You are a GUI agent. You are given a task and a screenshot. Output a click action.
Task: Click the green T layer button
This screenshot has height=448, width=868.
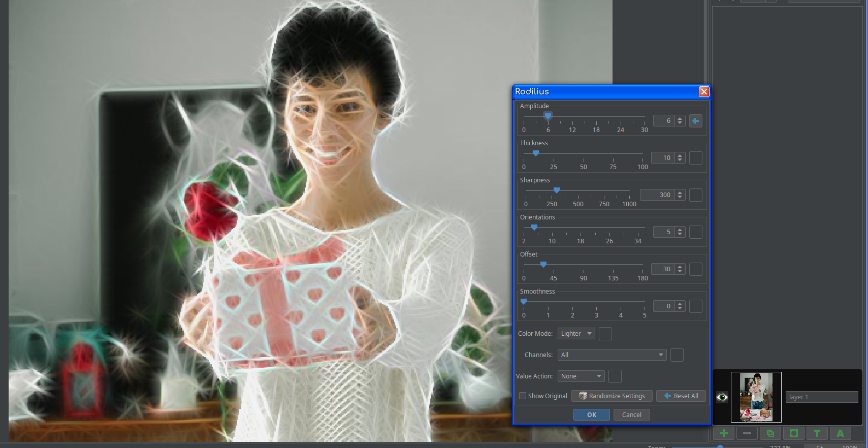click(x=817, y=433)
